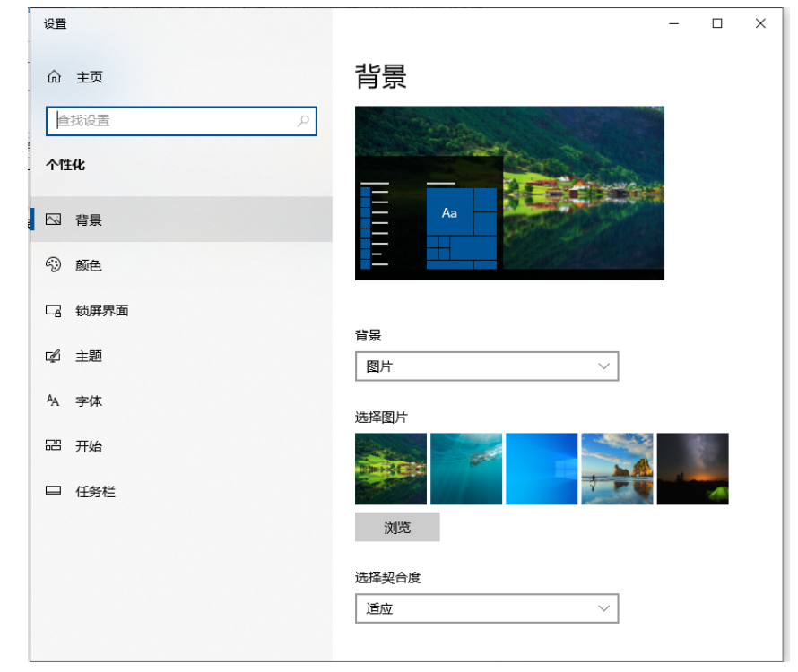This screenshot has width=798, height=672.
Task: Choose the beach rock formation thumbnail
Action: (617, 469)
